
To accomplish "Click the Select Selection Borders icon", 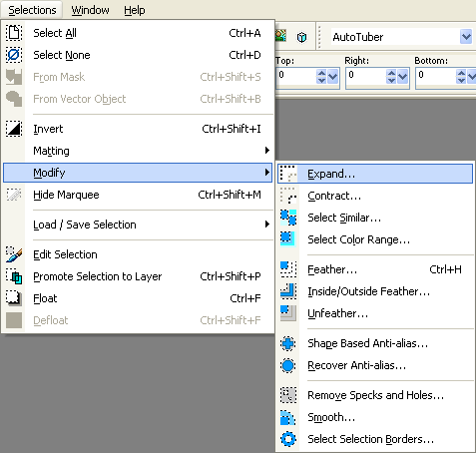I will click(x=288, y=439).
